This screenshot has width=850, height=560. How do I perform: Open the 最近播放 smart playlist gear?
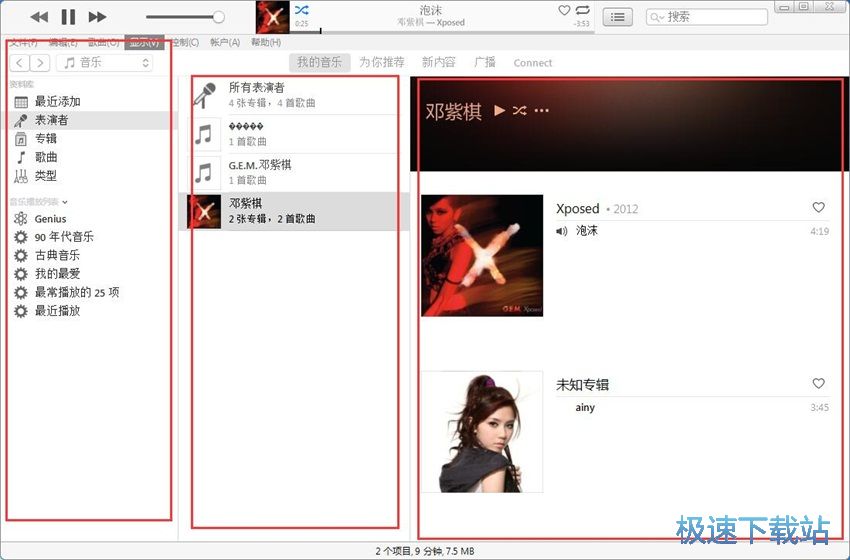pos(21,311)
